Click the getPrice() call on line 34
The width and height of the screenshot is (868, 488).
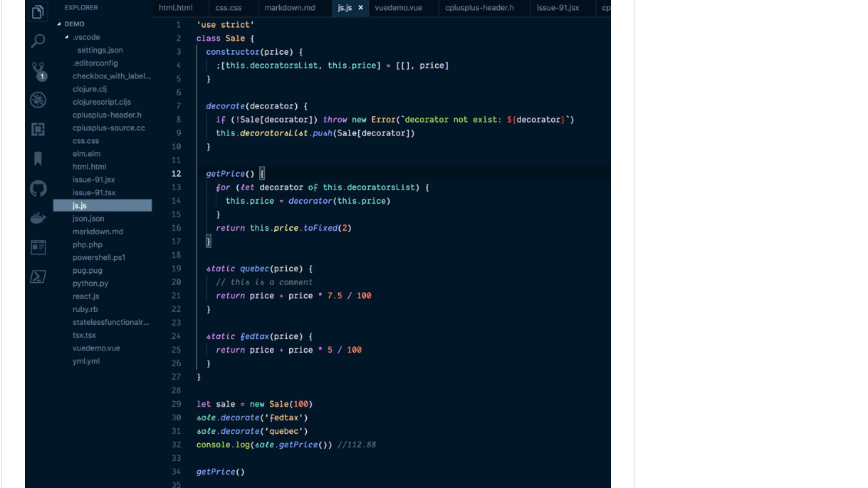click(x=221, y=472)
